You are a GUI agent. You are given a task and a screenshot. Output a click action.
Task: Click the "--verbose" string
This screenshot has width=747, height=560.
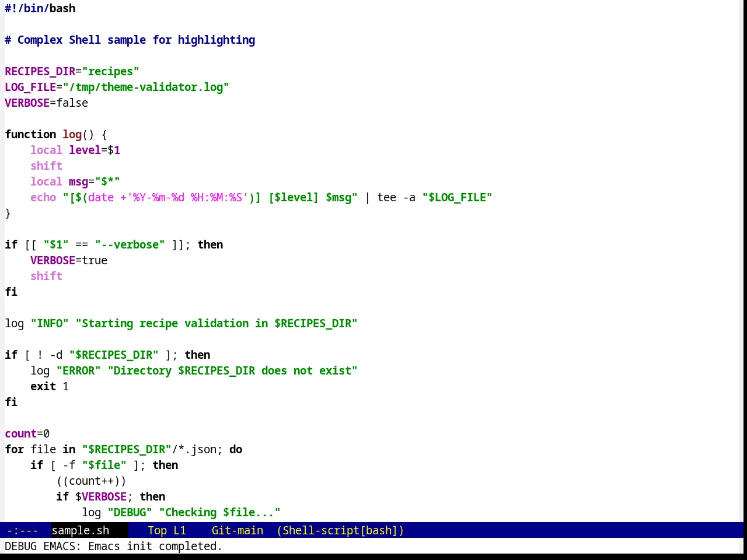130,244
